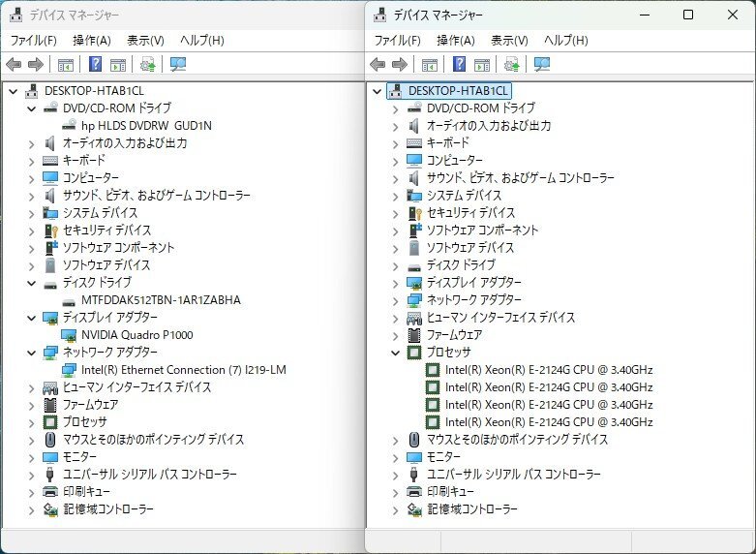Open 操作(A) menu in left window
756x554 pixels.
tap(92, 41)
